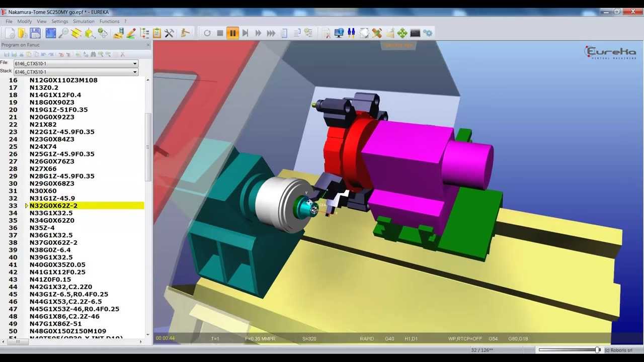
Task: Click the yellow section-plane box icon
Action: point(76,33)
